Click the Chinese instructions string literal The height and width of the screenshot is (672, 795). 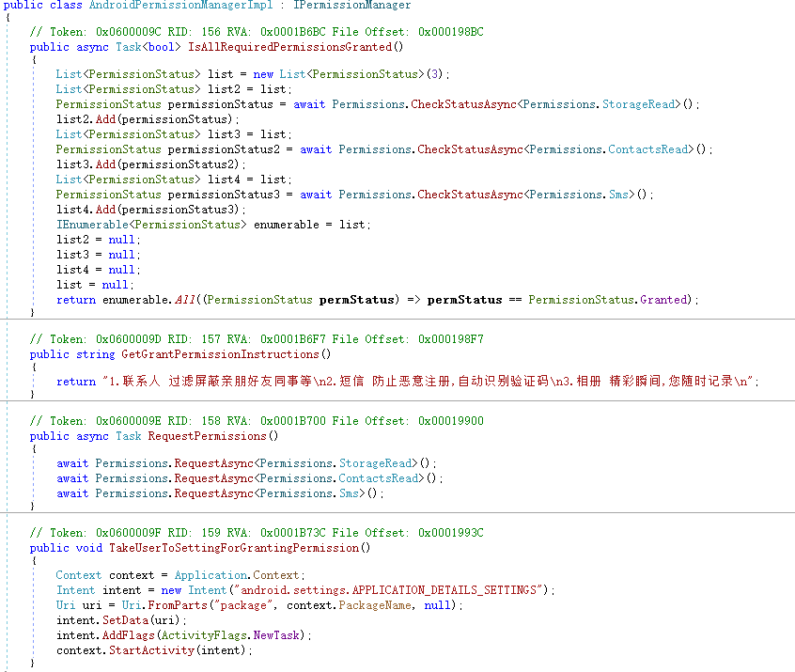(428, 382)
